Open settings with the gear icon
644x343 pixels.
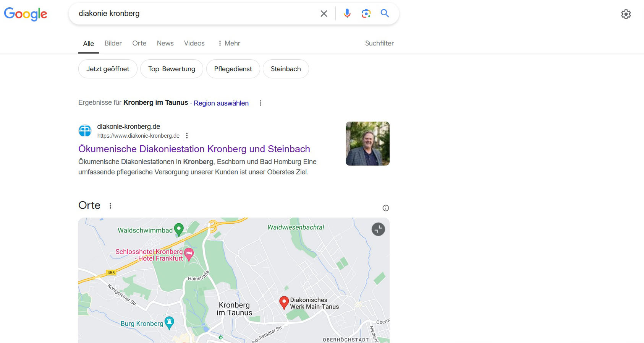coord(626,14)
